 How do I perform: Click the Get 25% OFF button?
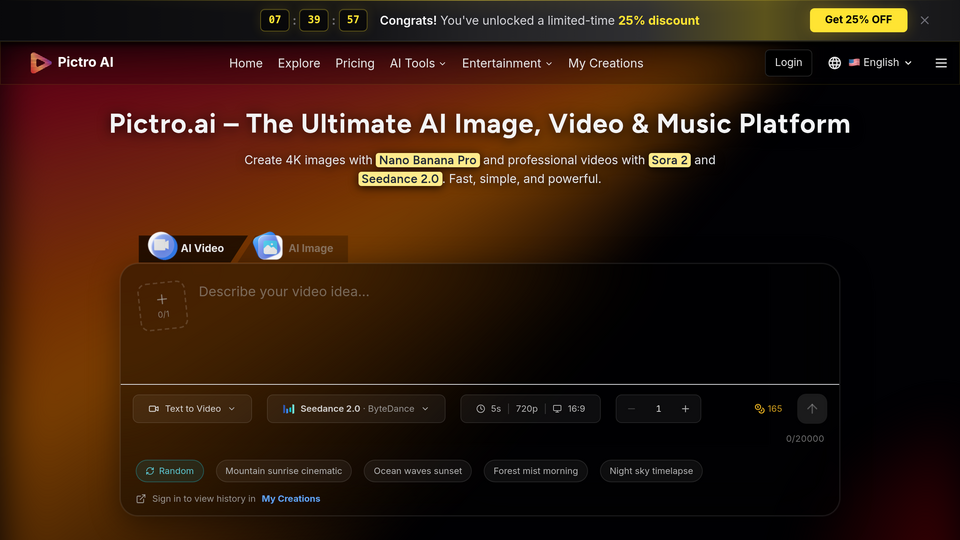858,20
